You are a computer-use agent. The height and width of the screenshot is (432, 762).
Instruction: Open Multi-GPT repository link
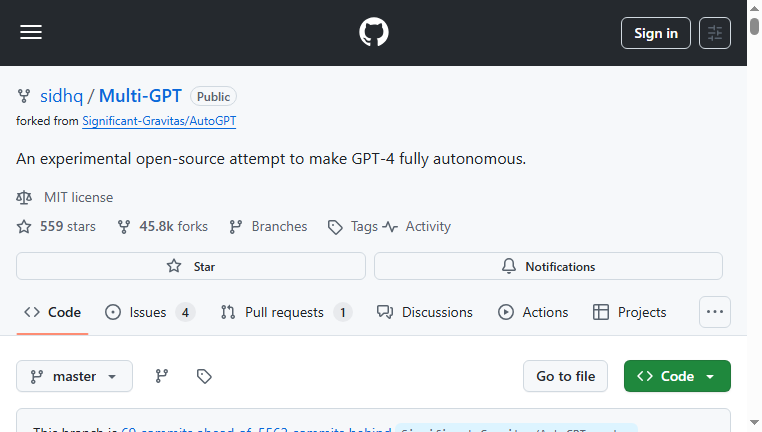coord(140,96)
